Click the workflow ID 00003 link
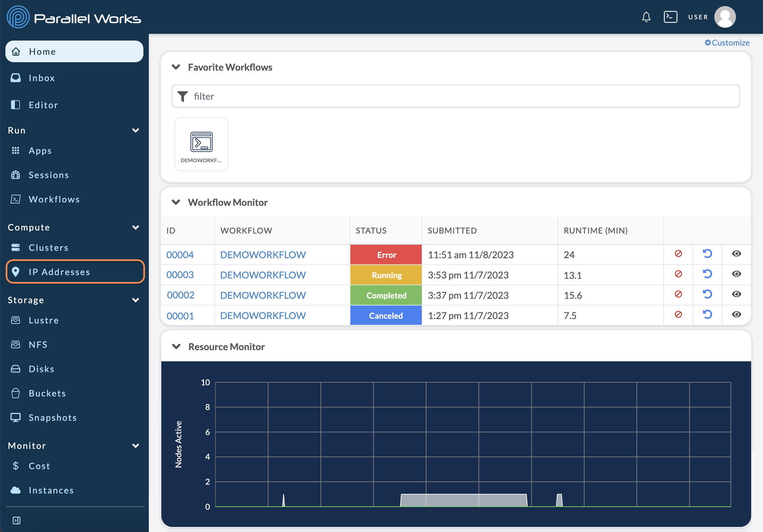The width and height of the screenshot is (763, 532). click(180, 275)
